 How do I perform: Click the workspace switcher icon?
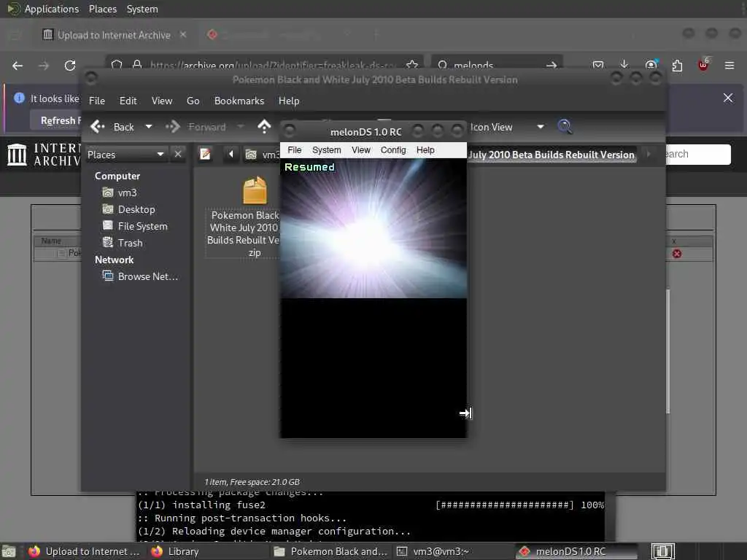[x=662, y=551]
